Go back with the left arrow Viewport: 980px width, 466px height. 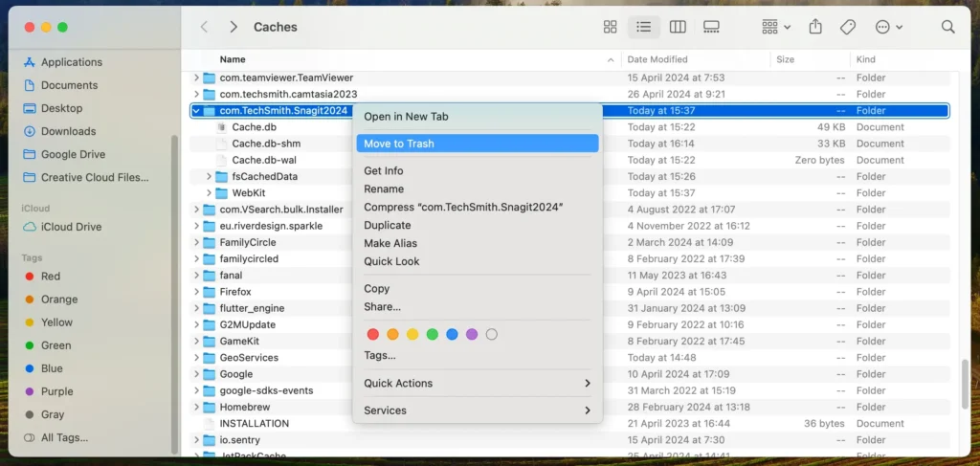coord(204,27)
